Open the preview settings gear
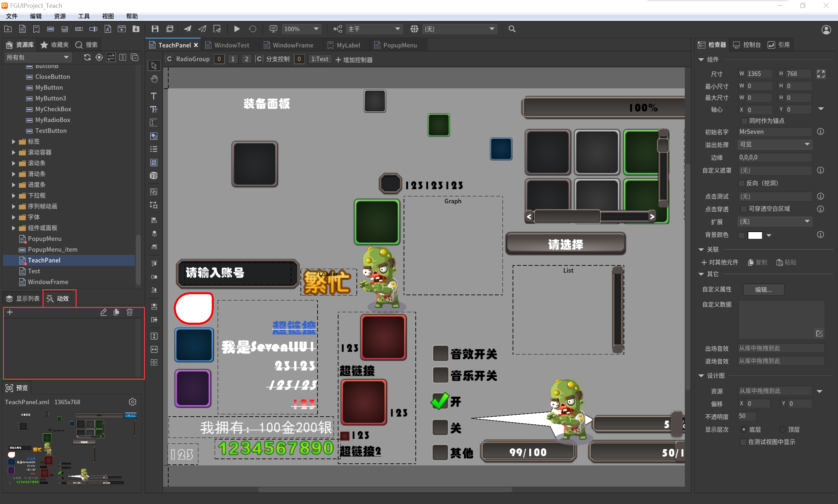 [133, 402]
